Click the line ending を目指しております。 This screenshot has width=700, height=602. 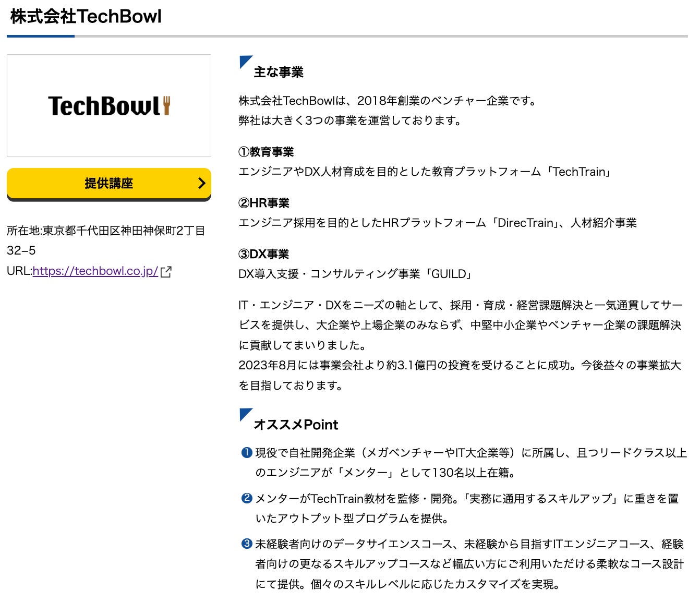tap(292, 386)
